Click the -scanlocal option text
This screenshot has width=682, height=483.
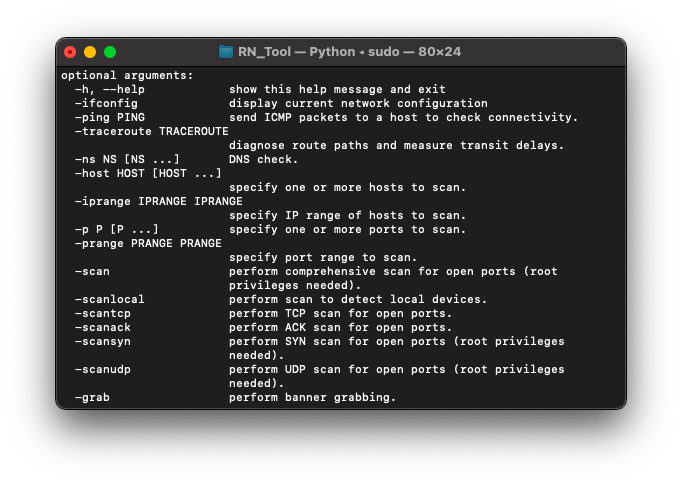click(x=109, y=299)
